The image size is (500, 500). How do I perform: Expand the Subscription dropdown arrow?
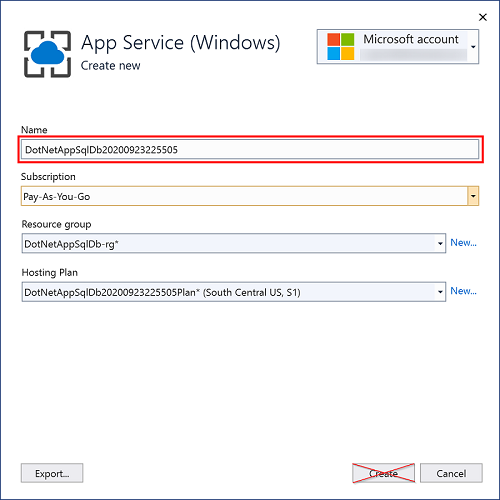click(x=473, y=196)
